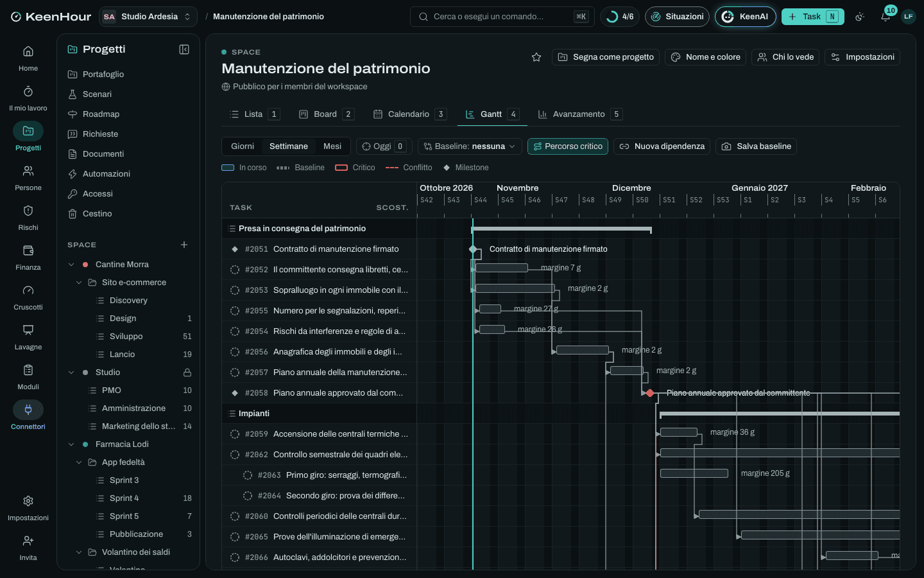Open the Studio Ardesia workspace switcher
Image resolution: width=924 pixels, height=578 pixels.
[148, 17]
